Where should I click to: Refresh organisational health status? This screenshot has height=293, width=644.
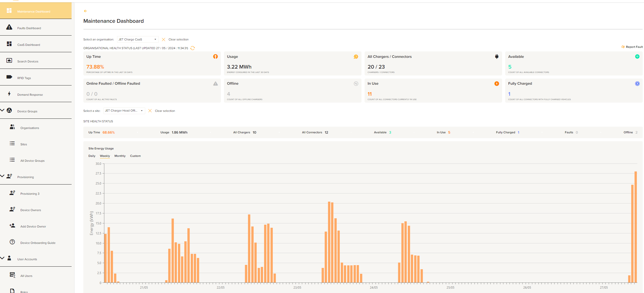point(193,48)
